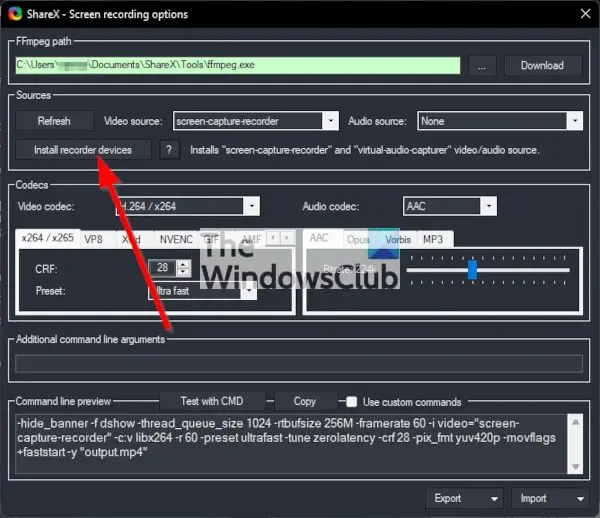Click the CRF value stepper arrows
The image size is (600, 518).
tap(182, 268)
